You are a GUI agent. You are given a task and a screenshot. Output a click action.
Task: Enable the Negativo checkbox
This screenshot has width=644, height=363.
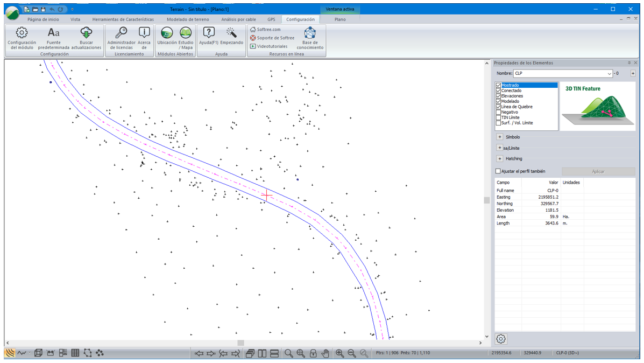point(498,112)
